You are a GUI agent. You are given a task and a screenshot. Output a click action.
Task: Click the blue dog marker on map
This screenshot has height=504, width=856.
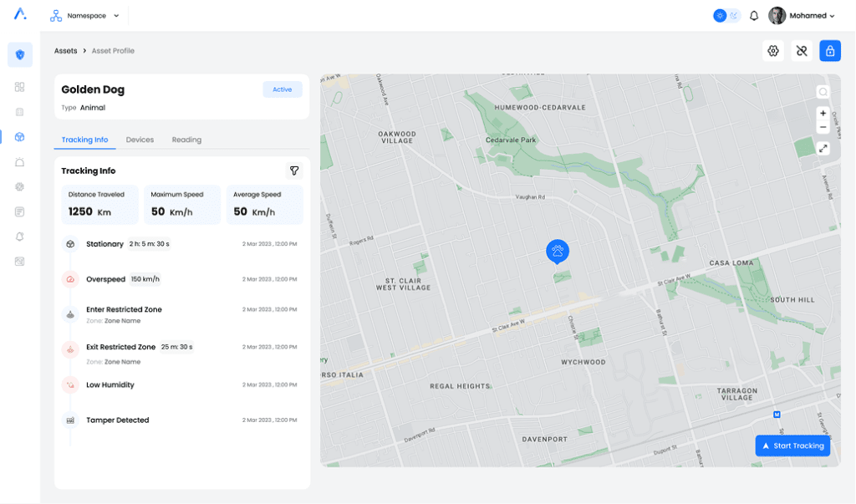tap(558, 251)
